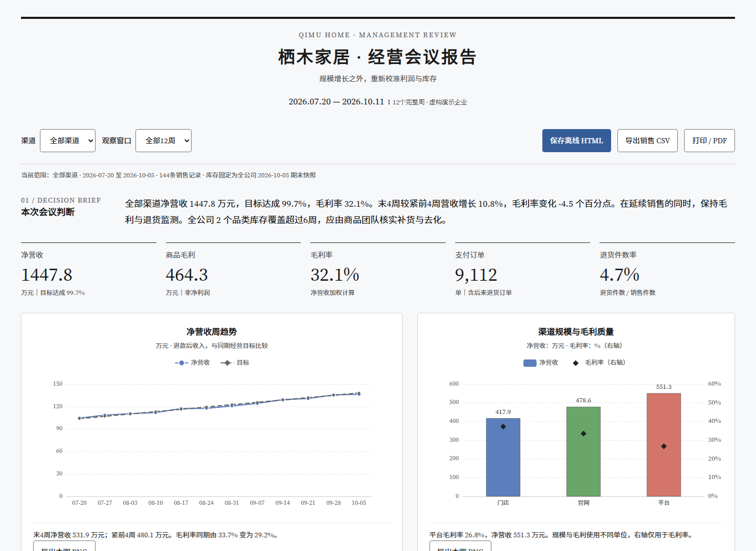Screen dimensions: 756x551
Task: Click the blue 净营收 legend swatch in channel chart
Action: coord(530,363)
